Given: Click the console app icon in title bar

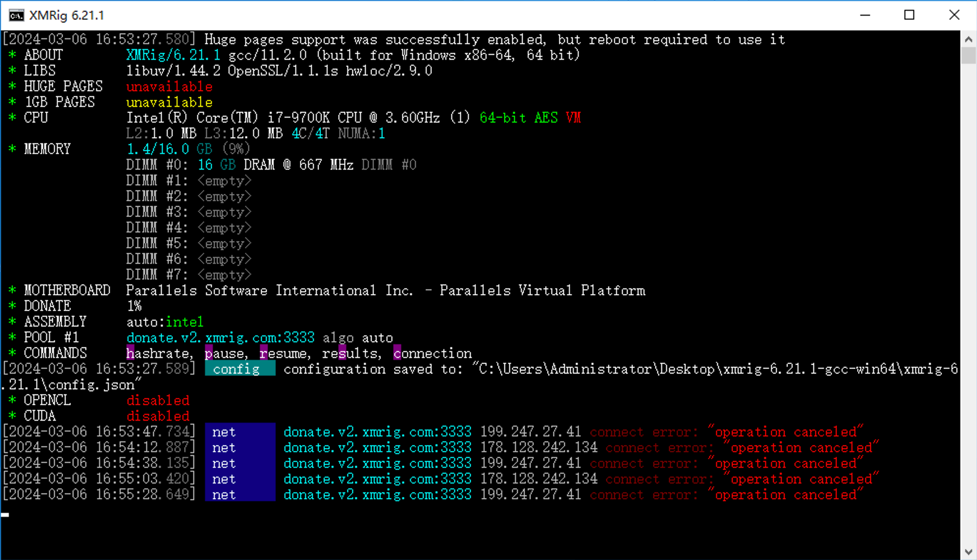Looking at the screenshot, I should [16, 15].
